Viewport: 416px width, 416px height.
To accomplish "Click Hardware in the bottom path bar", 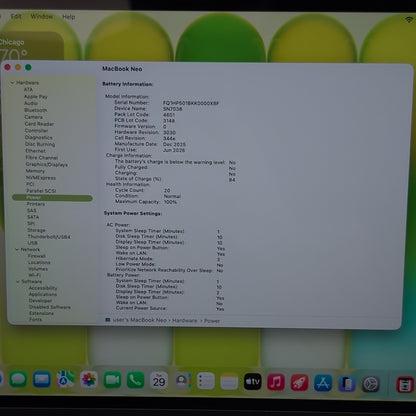I will pyautogui.click(x=185, y=320).
